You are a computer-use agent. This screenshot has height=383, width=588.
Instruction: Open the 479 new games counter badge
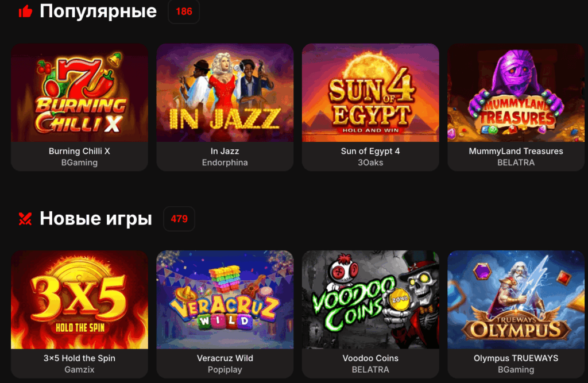[179, 219]
